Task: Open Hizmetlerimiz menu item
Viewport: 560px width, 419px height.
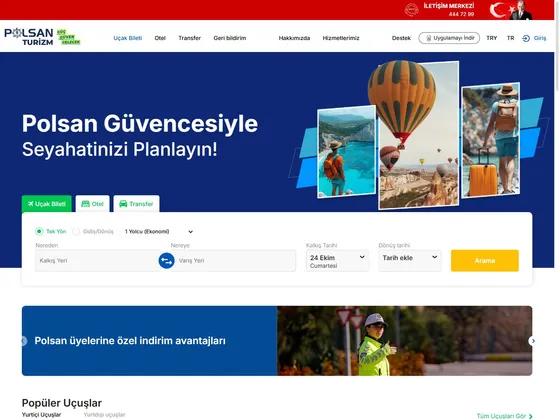Action: 341,38
